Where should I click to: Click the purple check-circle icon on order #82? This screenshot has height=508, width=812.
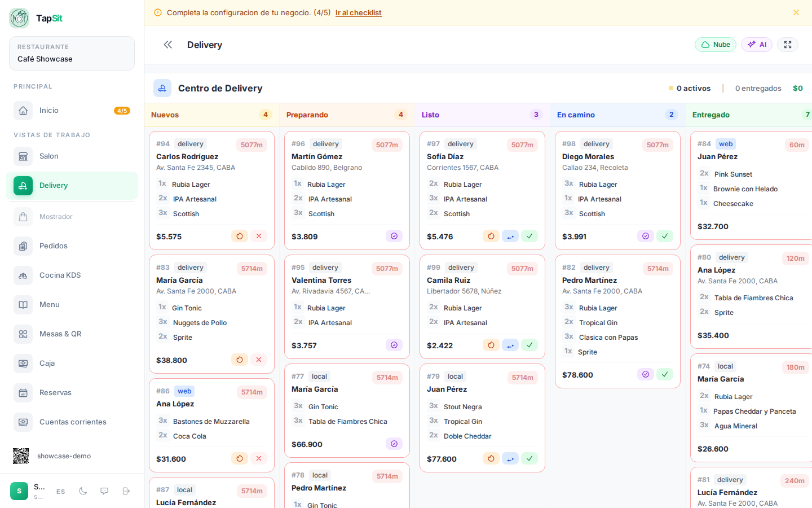click(x=646, y=374)
